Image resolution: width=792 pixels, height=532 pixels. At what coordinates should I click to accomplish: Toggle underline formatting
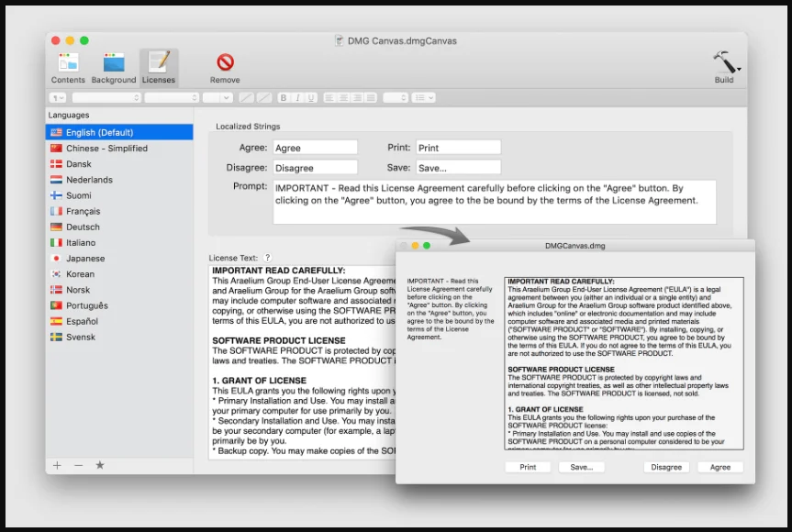click(312, 97)
